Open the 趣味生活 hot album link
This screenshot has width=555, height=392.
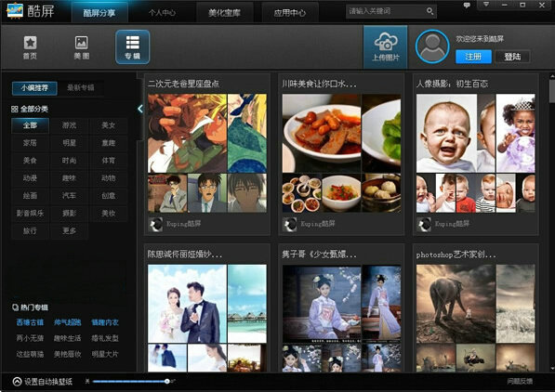[x=67, y=338]
